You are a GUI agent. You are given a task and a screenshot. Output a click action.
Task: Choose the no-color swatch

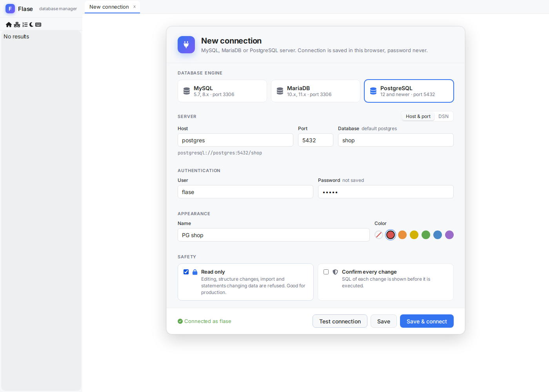379,235
